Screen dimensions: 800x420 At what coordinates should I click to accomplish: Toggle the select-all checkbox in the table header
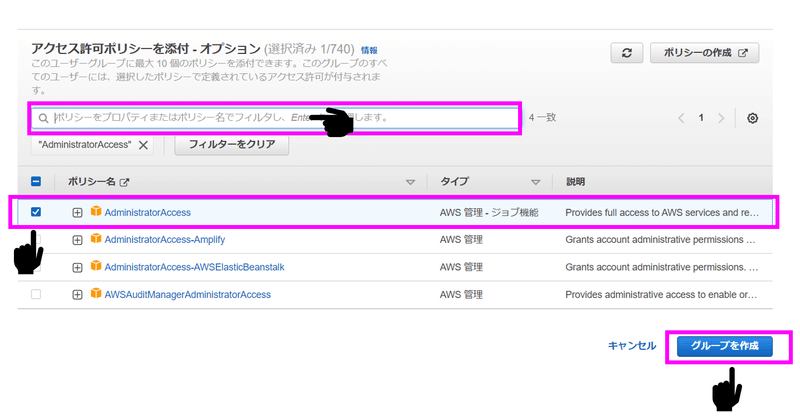coord(36,181)
